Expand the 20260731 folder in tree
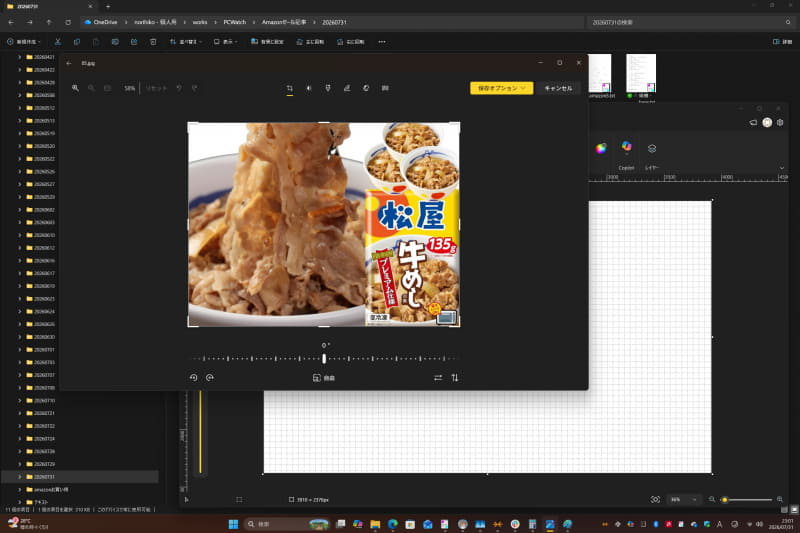Image resolution: width=800 pixels, height=533 pixels. pos(19,477)
